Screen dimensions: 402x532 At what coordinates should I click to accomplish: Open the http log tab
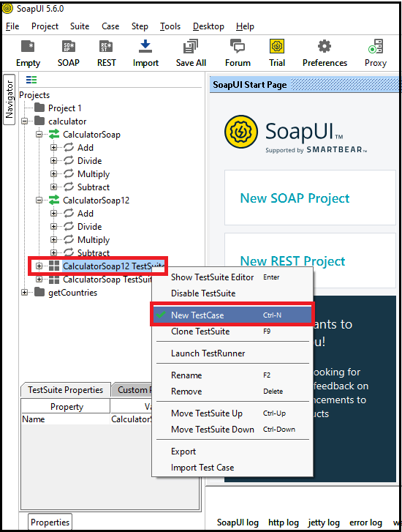[x=284, y=522]
